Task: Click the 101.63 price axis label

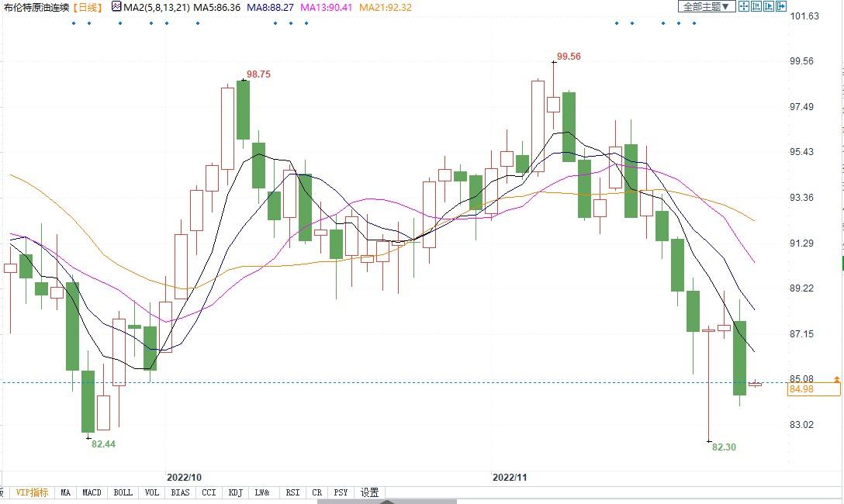Action: (x=804, y=16)
